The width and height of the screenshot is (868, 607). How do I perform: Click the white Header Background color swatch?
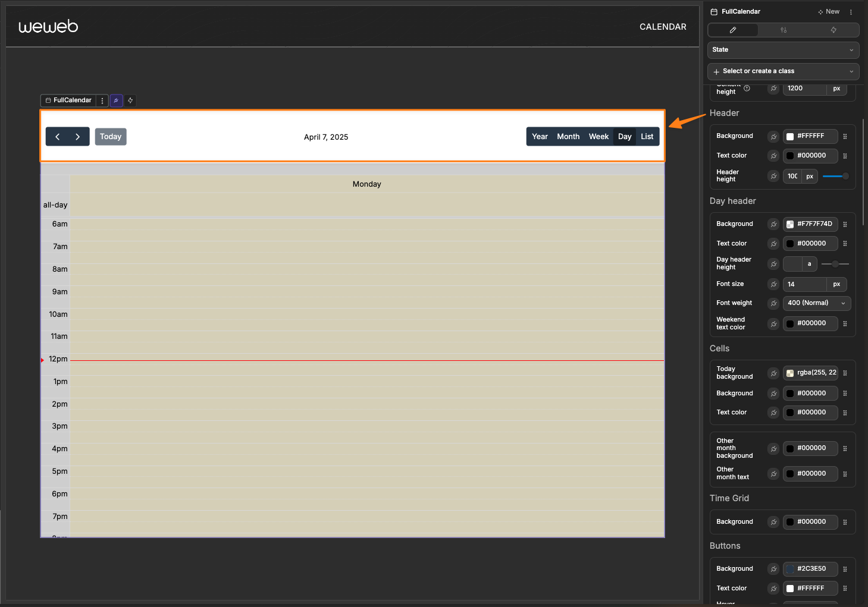coord(791,136)
